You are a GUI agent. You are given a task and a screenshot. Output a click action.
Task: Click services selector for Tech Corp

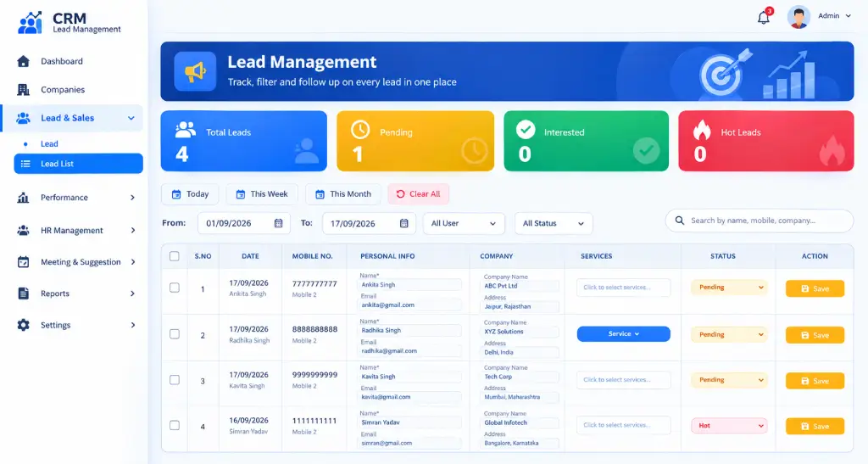pyautogui.click(x=623, y=380)
